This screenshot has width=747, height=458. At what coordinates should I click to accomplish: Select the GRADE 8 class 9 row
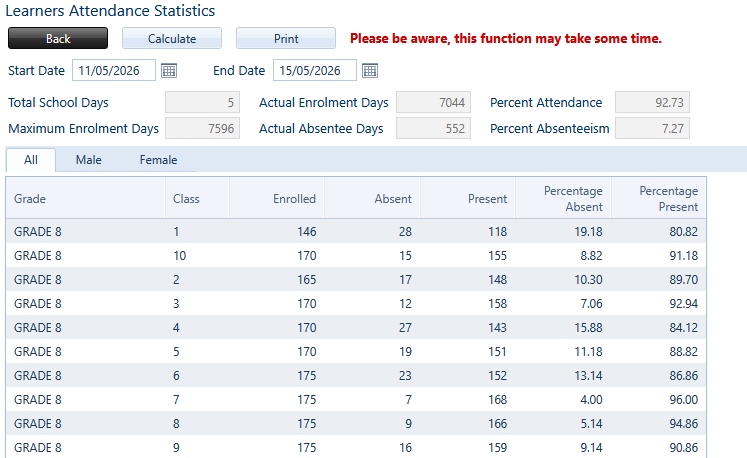coord(356,447)
